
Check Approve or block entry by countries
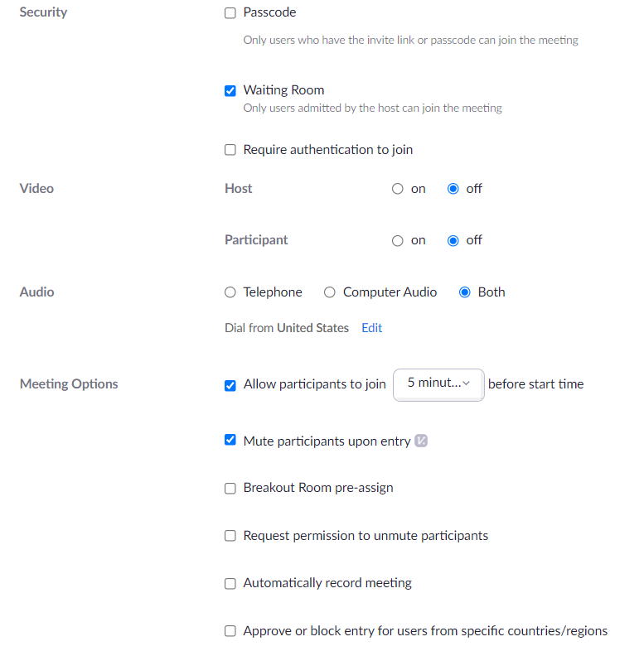click(x=230, y=631)
